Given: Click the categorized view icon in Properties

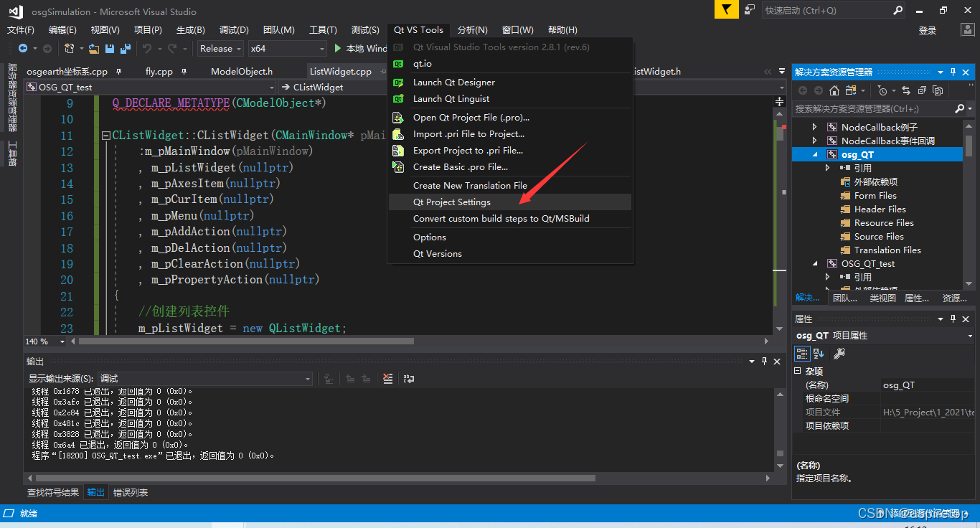Looking at the screenshot, I should 803,353.
